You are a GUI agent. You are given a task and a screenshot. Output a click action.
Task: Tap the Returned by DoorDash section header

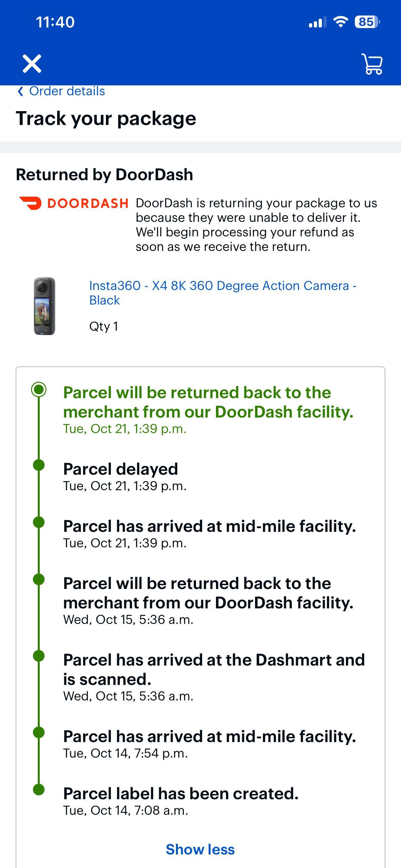coord(105,175)
